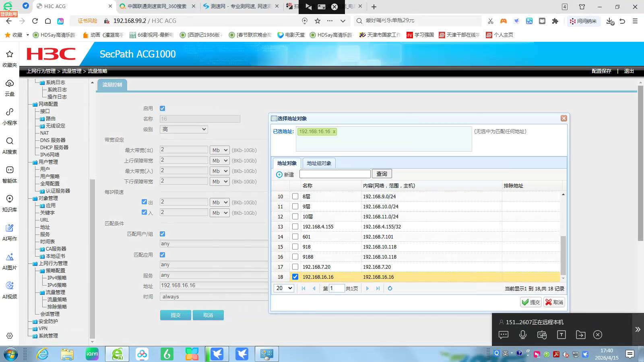Image resolution: width=644 pixels, height=362 pixels.
Task: Click the refresh icon in address table pager
Action: [390, 288]
